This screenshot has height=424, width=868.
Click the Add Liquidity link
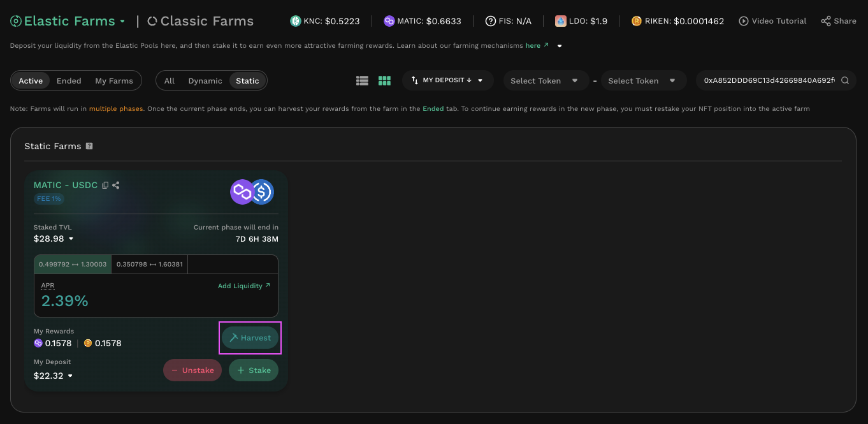pyautogui.click(x=243, y=286)
